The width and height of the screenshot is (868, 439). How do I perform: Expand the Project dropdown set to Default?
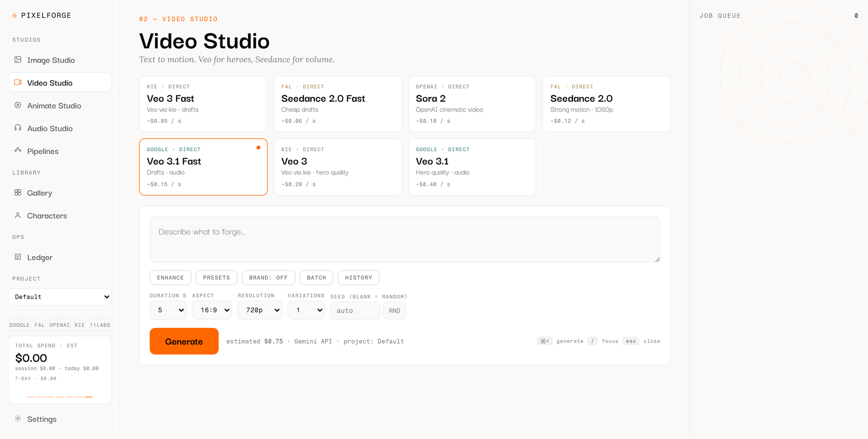(60, 297)
